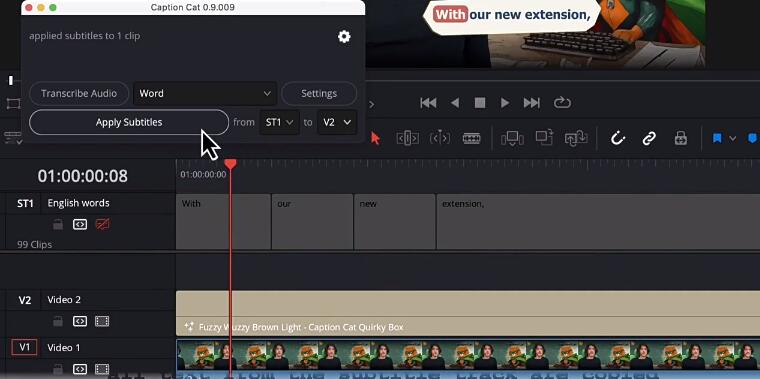Screen dimensions: 760x379
Task: Click the V1 destination control box
Action: [x=24, y=347]
